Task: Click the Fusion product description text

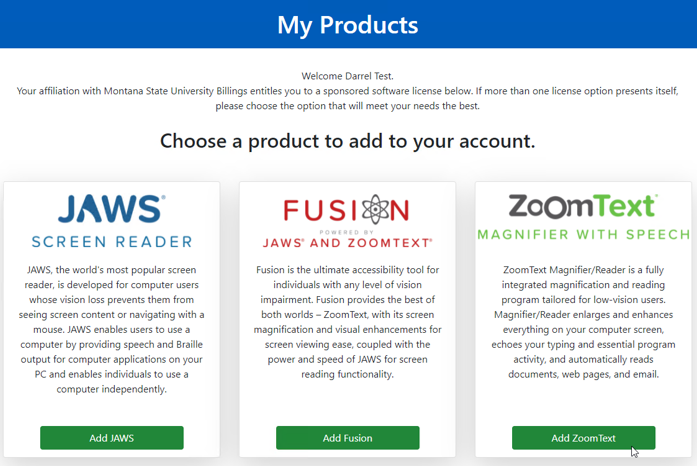Action: point(348,322)
